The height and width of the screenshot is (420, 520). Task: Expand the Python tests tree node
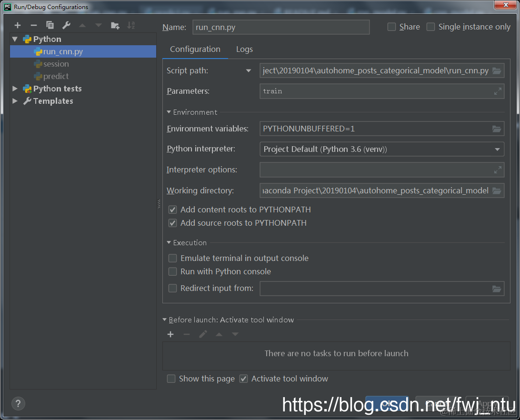pyautogui.click(x=15, y=89)
